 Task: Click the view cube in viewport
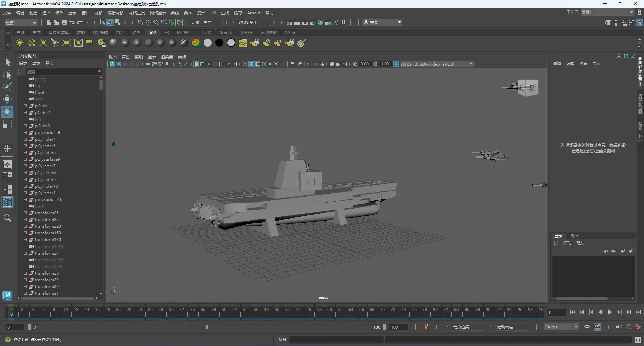click(528, 88)
